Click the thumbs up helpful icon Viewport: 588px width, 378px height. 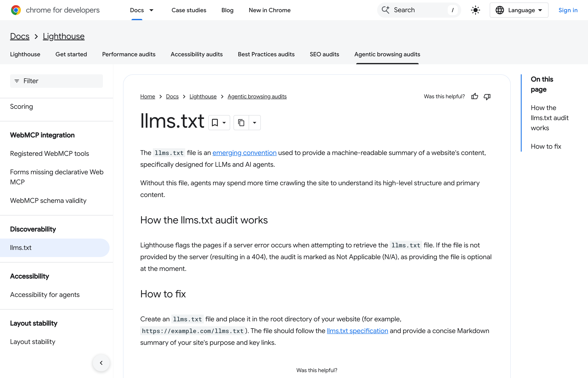click(x=475, y=96)
